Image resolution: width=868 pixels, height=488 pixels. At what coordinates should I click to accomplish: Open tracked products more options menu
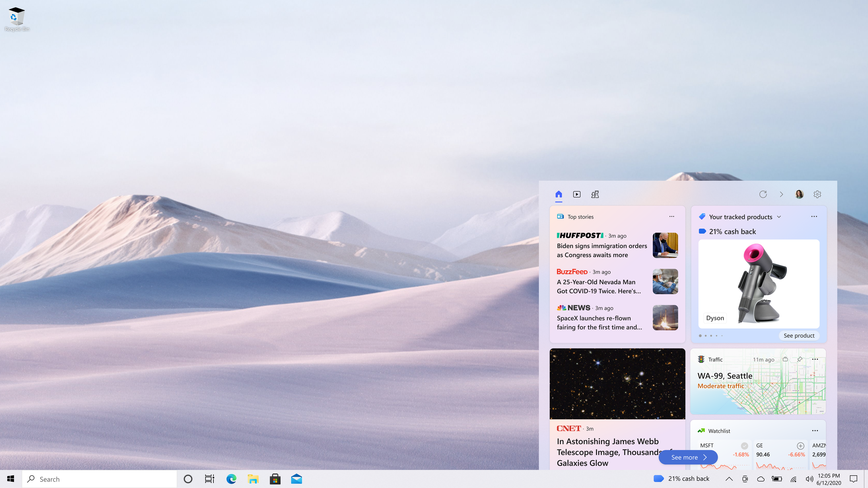tap(814, 217)
